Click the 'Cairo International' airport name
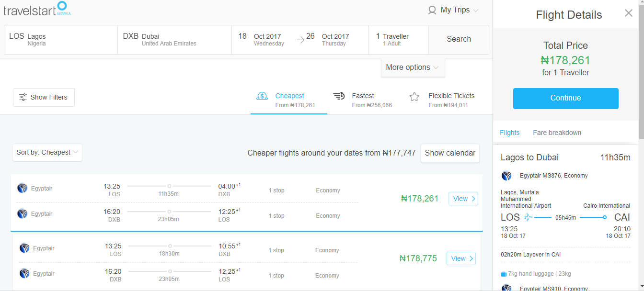Screen dimensions: 644x291 [x=607, y=206]
